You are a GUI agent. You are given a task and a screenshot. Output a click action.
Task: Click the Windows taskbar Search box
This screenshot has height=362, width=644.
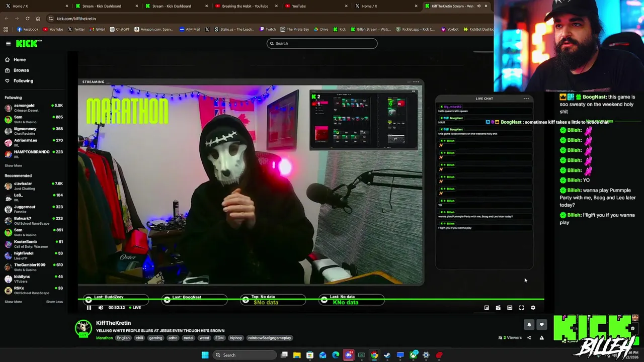point(244,355)
